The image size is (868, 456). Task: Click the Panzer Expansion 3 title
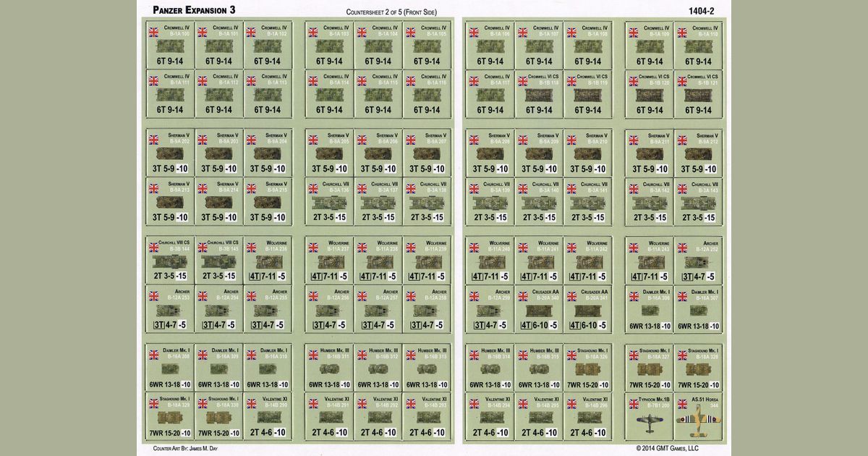tap(194, 9)
